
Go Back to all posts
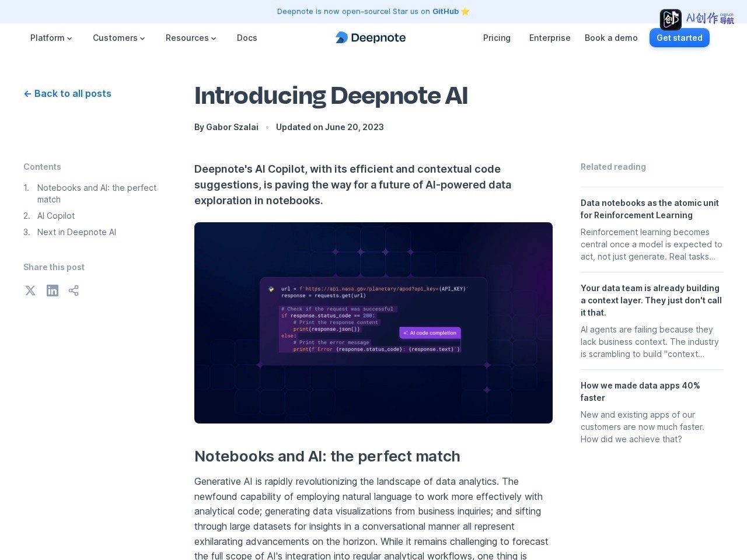tap(68, 93)
